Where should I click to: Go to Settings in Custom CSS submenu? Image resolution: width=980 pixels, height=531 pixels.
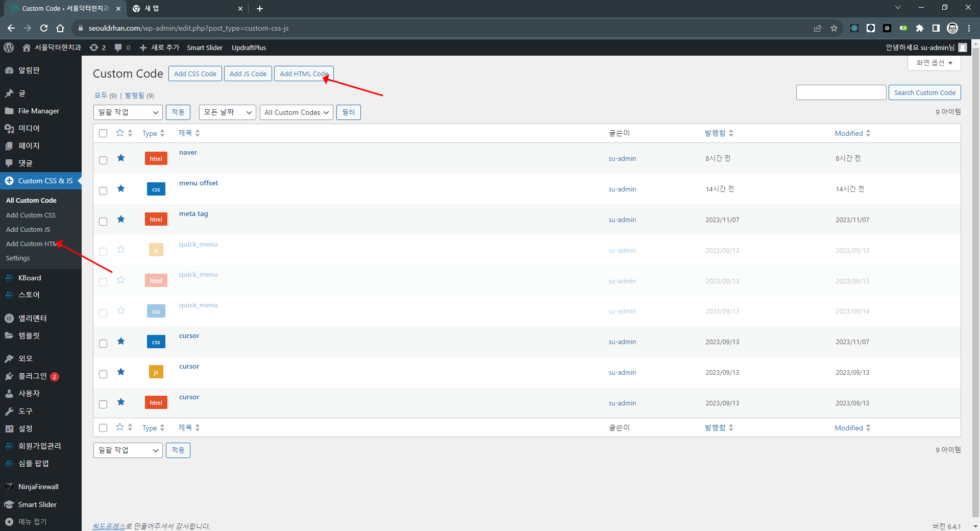click(x=18, y=258)
